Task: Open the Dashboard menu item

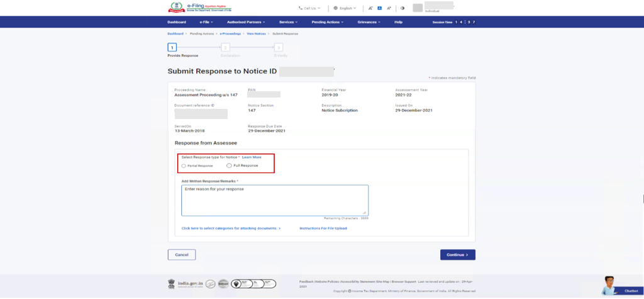Action: click(x=177, y=22)
